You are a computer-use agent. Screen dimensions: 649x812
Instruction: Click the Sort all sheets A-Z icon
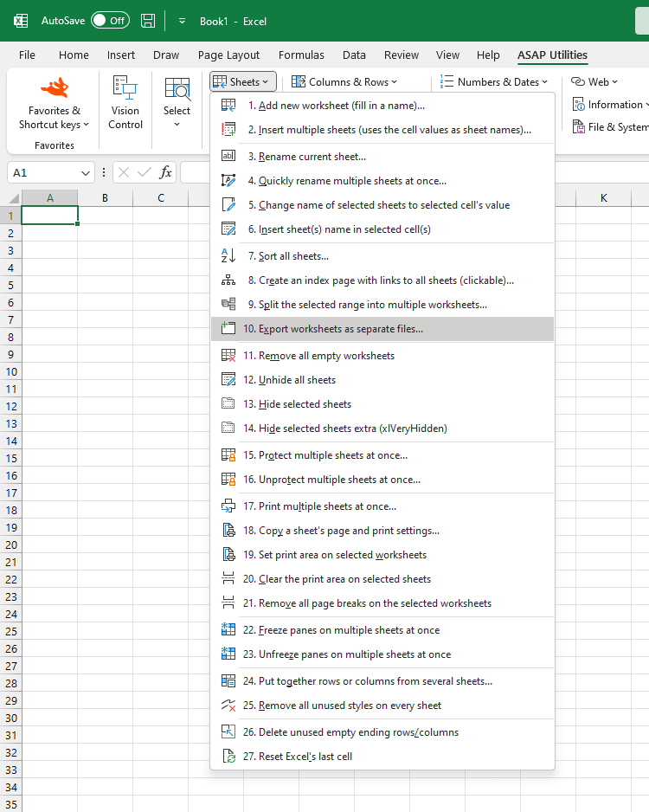click(x=228, y=256)
